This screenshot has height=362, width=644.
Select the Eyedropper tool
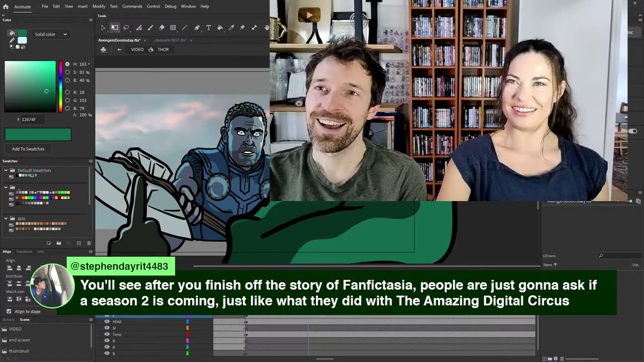[231, 28]
